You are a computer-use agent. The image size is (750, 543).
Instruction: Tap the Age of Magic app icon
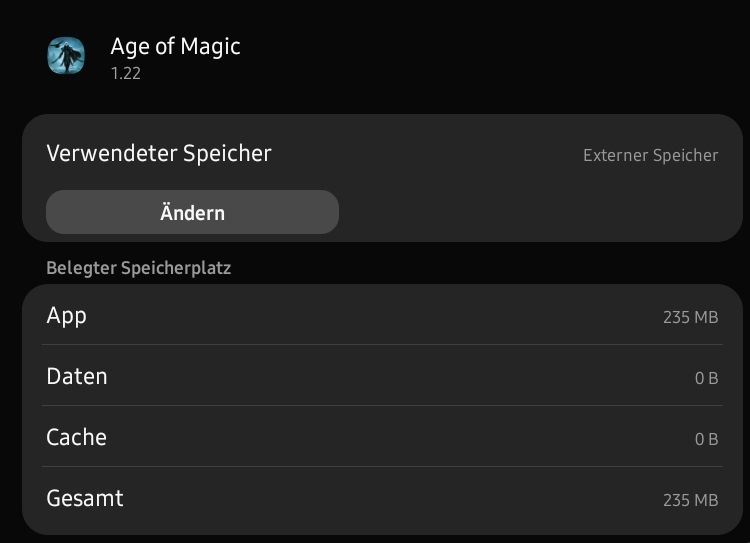66,55
